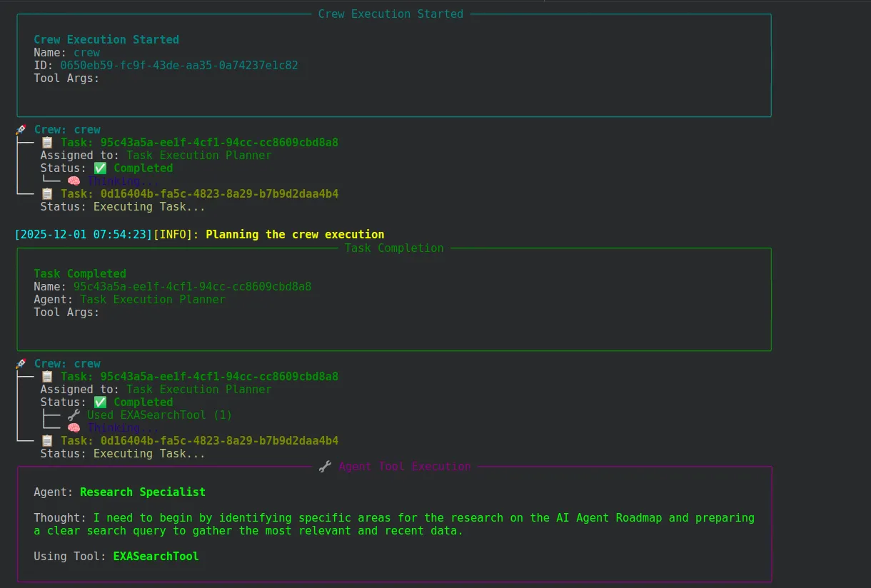Click the 2025-12-01 07:54:23 timestamp

[84, 235]
